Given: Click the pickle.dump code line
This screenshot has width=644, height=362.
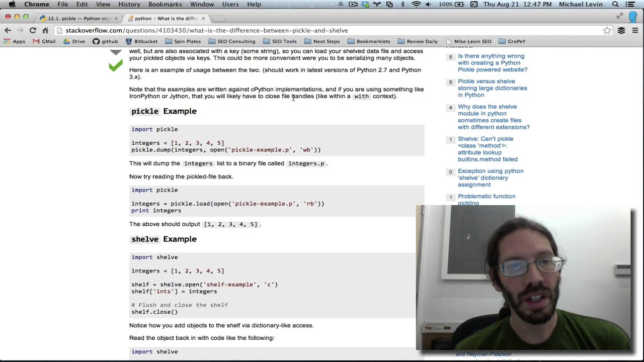Looking at the screenshot, I should tap(226, 150).
